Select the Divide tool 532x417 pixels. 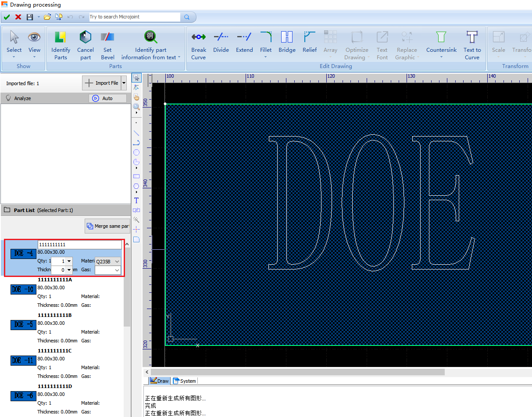[x=221, y=42]
